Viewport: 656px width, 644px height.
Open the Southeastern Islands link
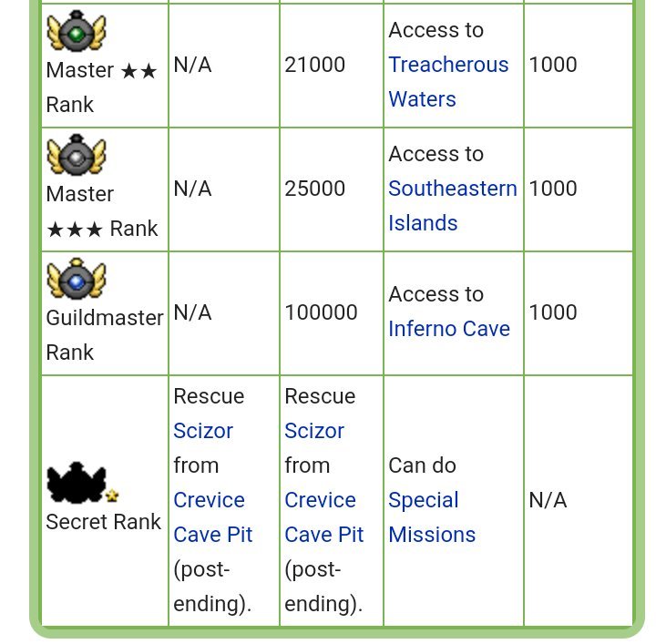453,206
